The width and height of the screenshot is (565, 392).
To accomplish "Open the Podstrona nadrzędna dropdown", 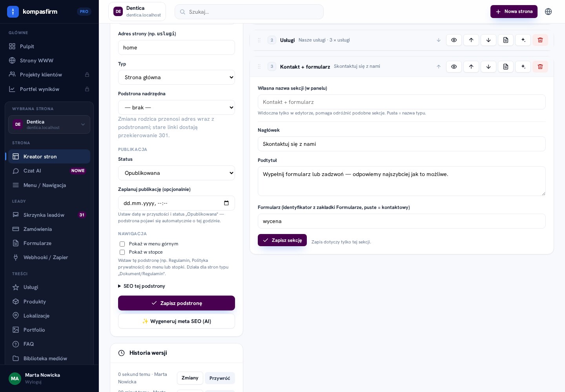I will click(x=177, y=107).
